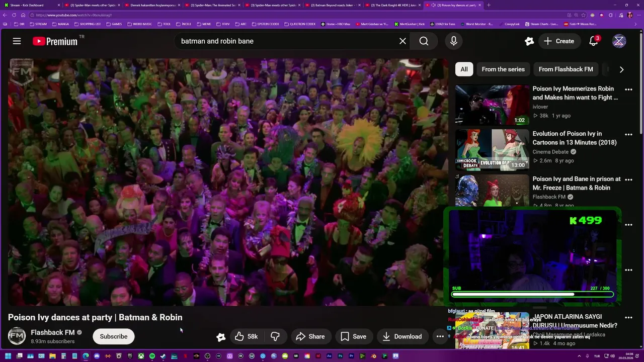Open Spotify from the taskbar
This screenshot has width=644, height=362.
152,356
